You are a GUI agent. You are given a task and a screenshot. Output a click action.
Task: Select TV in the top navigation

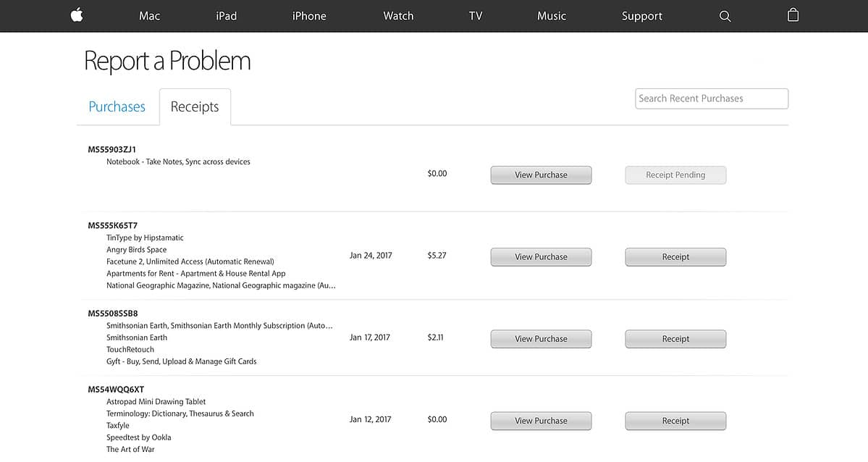476,16
